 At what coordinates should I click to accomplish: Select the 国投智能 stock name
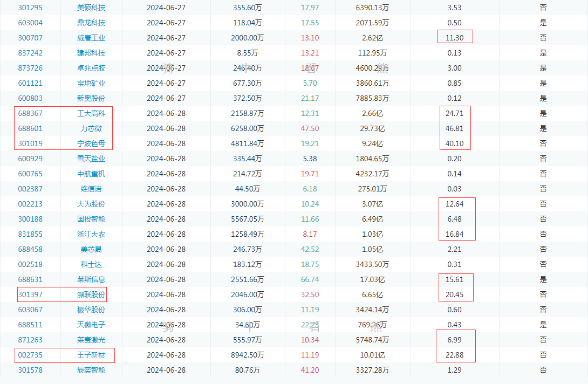click(x=91, y=219)
